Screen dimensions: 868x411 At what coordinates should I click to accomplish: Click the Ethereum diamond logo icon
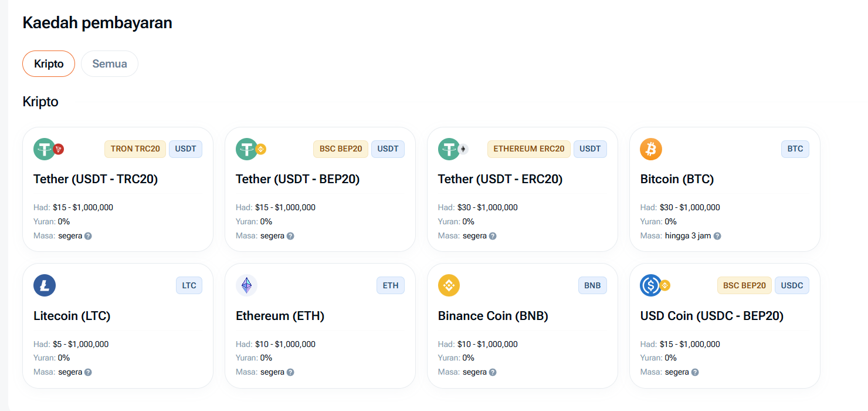tap(247, 285)
